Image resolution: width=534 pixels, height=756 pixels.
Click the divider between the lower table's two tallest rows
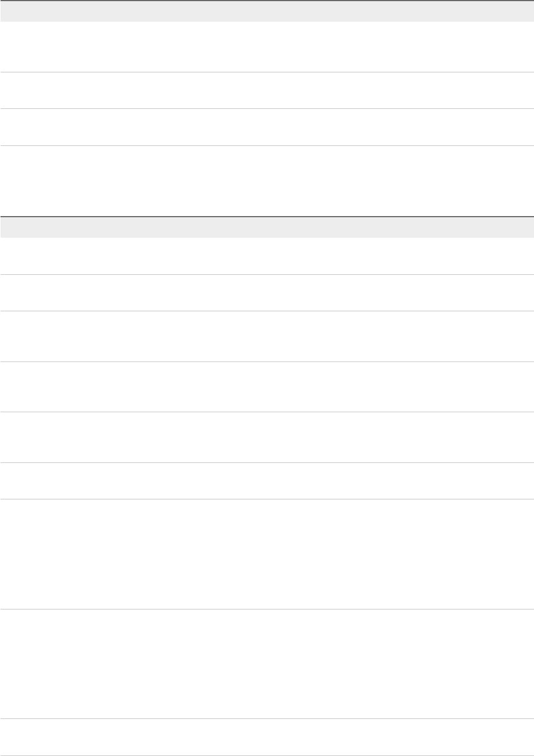tap(267, 609)
